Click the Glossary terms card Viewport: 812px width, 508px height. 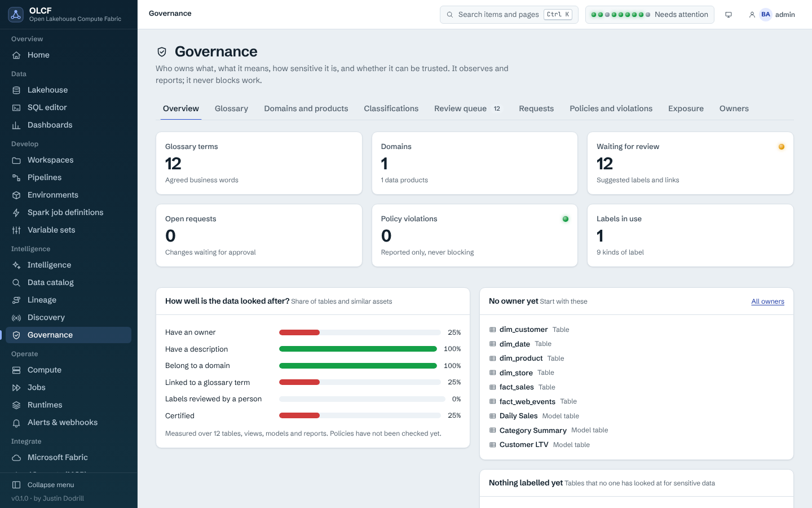click(x=259, y=163)
